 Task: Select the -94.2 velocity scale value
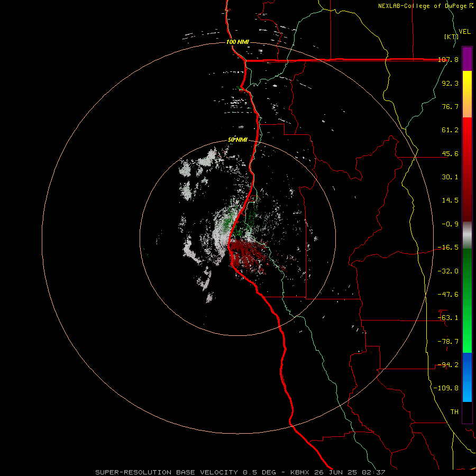448,365
